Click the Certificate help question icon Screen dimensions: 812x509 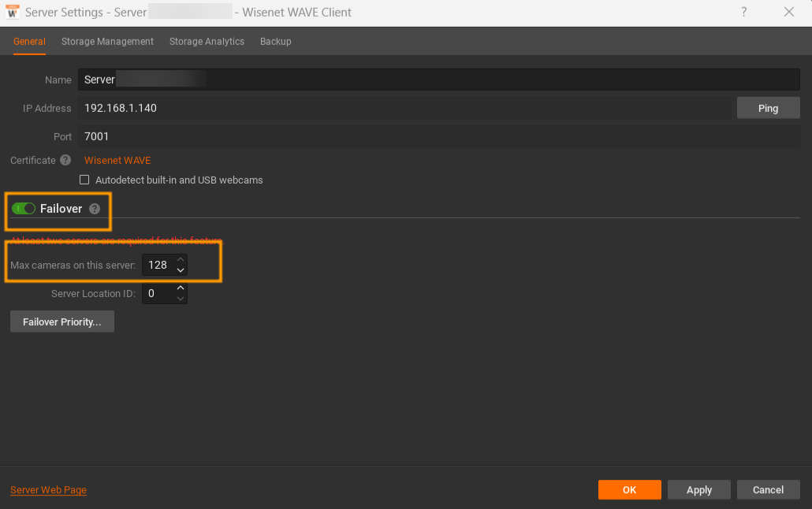tap(65, 160)
